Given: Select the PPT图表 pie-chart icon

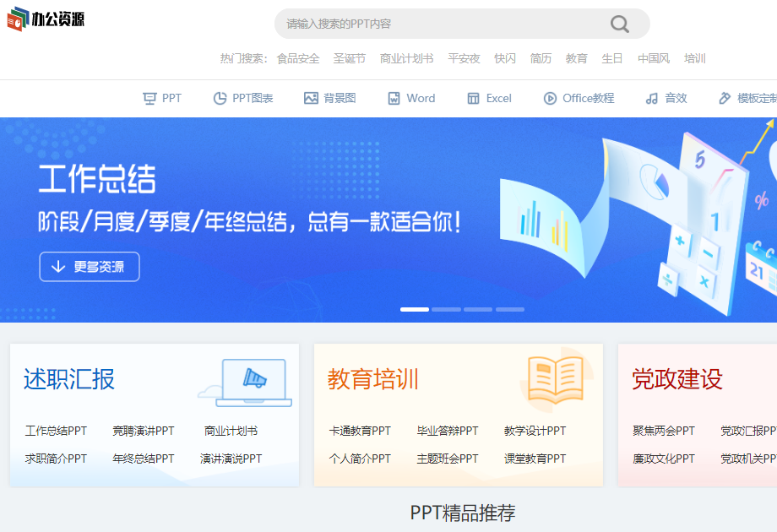Looking at the screenshot, I should coord(219,98).
